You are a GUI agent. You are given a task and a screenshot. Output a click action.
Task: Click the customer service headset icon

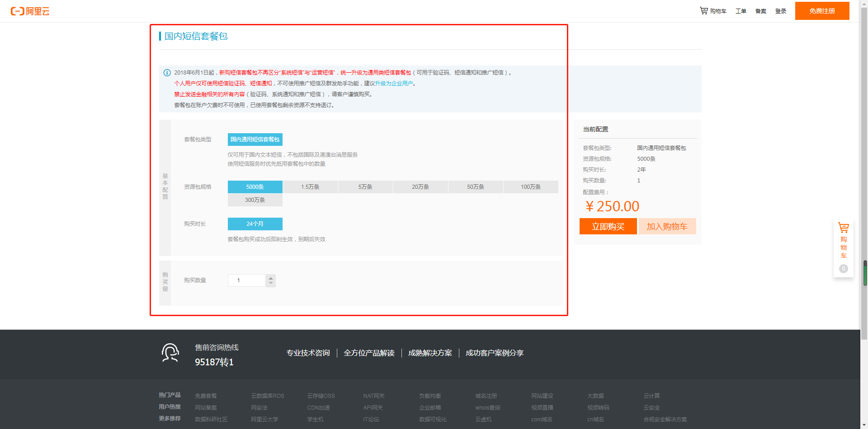pos(170,353)
